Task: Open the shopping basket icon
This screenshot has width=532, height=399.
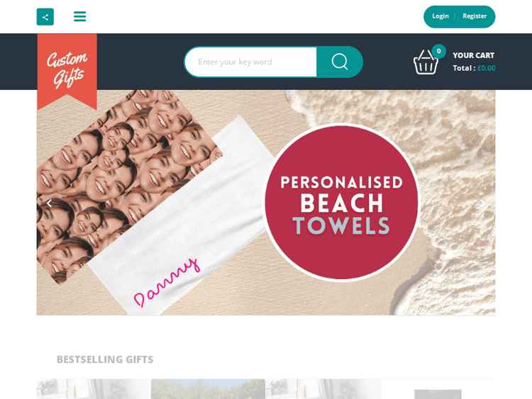Action: (x=426, y=62)
